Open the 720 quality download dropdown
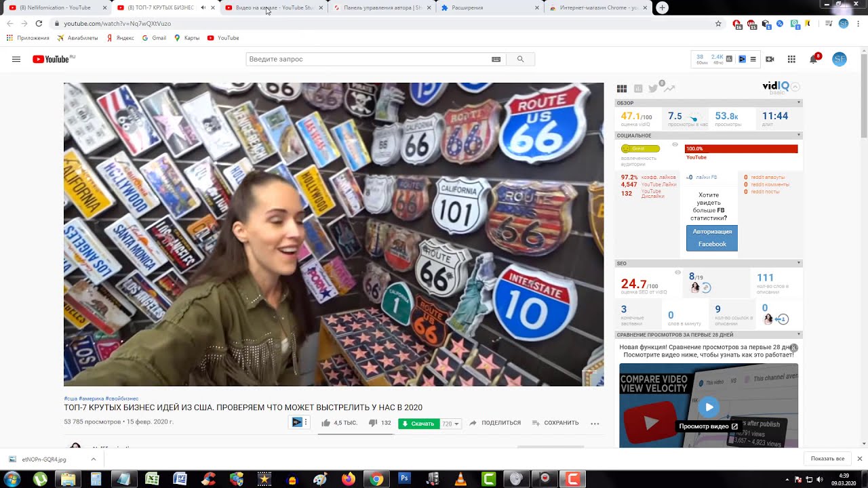The image size is (868, 488). [450, 424]
